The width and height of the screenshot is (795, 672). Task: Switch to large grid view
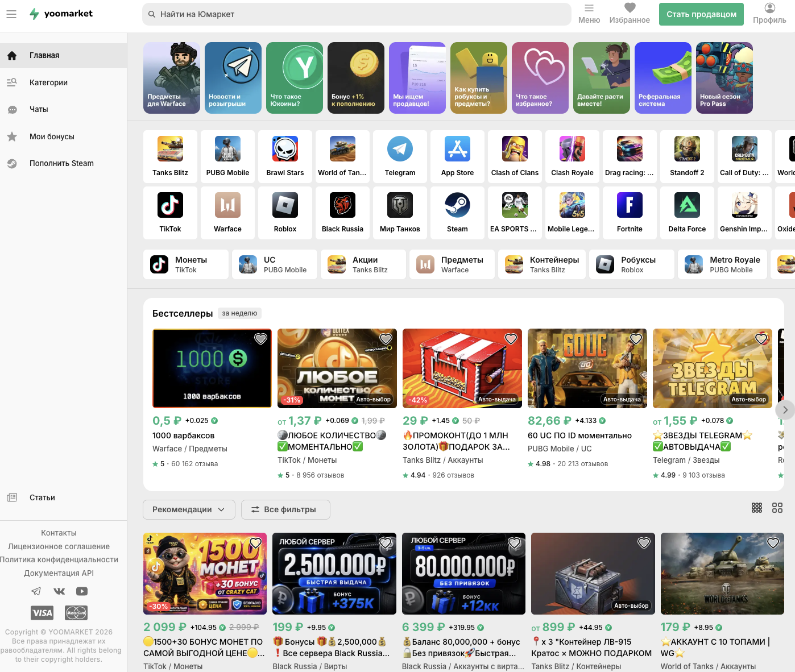777,508
